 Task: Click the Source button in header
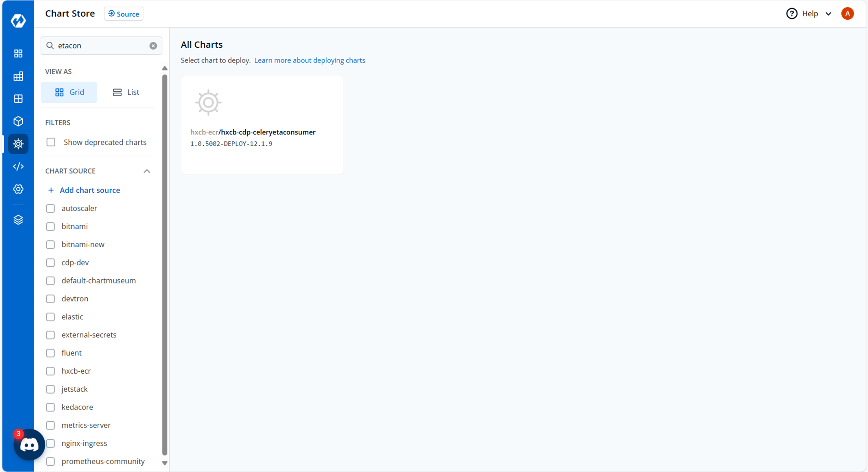pyautogui.click(x=124, y=14)
